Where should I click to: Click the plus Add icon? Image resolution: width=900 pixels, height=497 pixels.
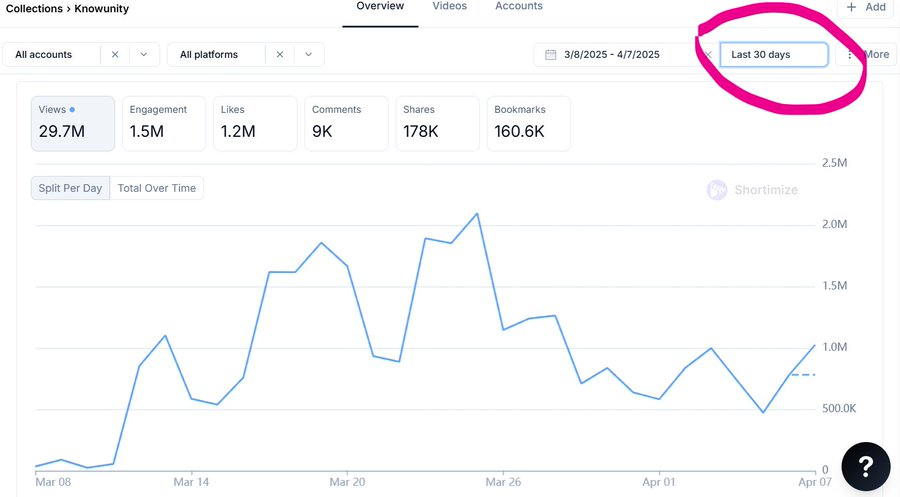pyautogui.click(x=852, y=7)
